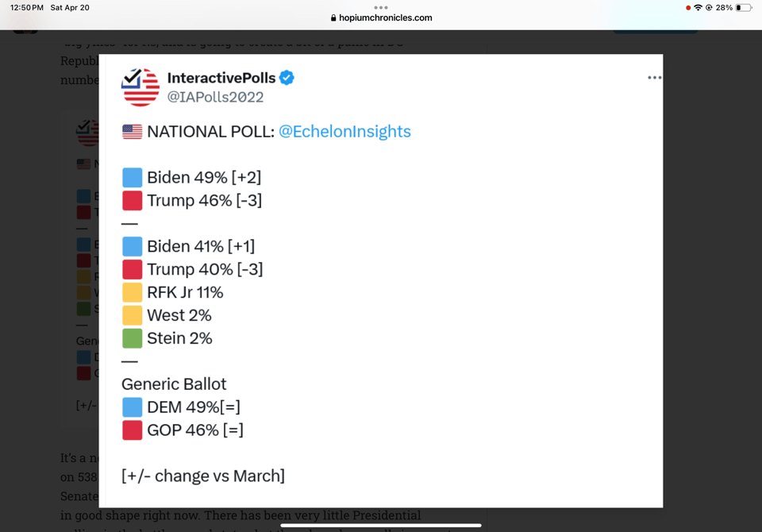Click the US flag emoji before NATIONAL POLL
This screenshot has width=762, height=532.
click(x=132, y=132)
